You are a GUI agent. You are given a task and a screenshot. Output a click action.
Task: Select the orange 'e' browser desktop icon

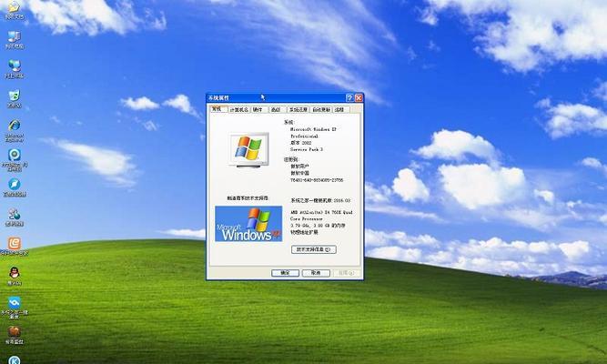click(15, 247)
